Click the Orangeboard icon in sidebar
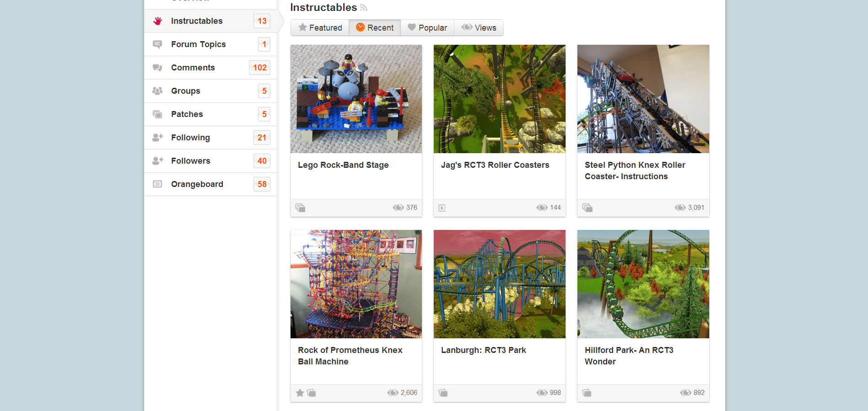This screenshot has width=868, height=411. pos(157,184)
